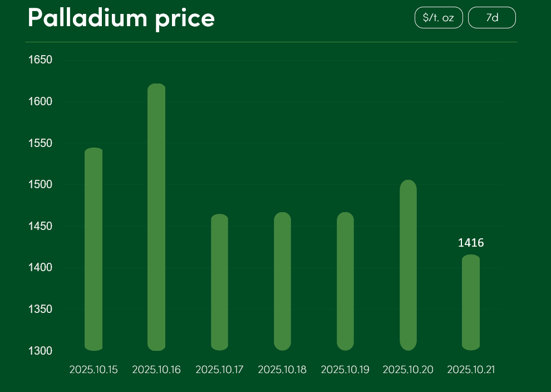Click the 2025.10.15 date label

94,370
